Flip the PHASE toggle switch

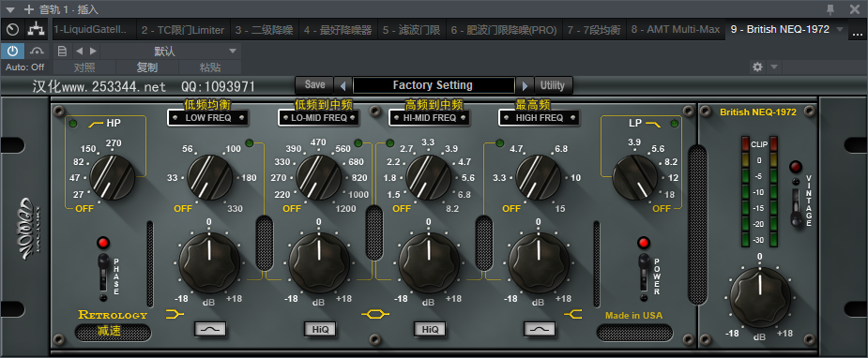point(103,273)
